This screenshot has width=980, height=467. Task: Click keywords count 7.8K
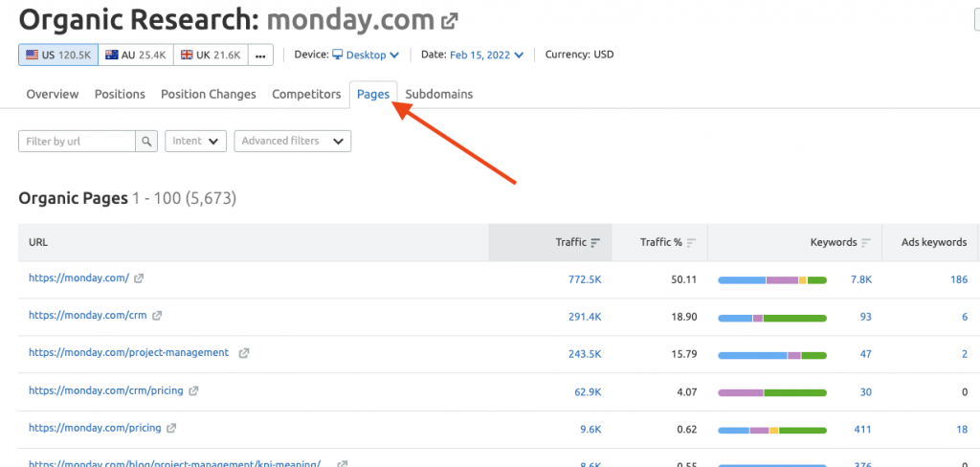pos(861,280)
